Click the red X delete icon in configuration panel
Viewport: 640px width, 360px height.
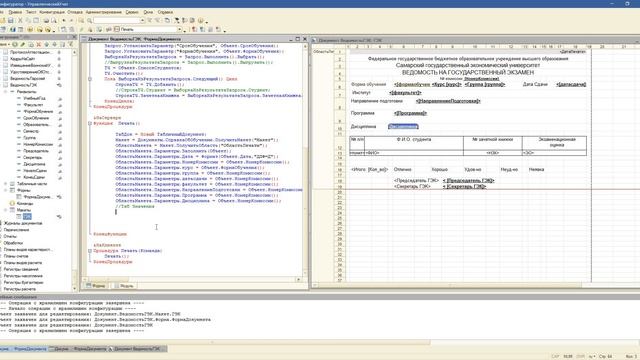(38, 44)
